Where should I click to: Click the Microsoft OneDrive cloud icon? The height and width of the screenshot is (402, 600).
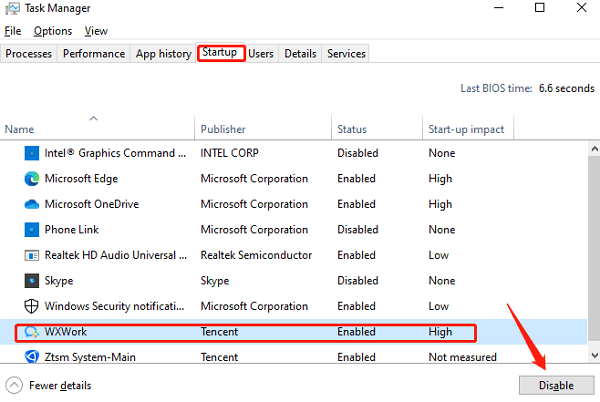coord(30,204)
